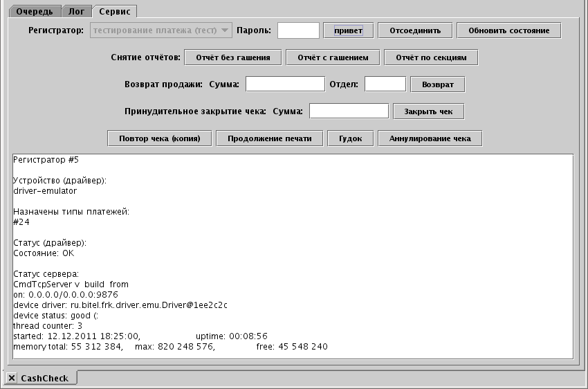This screenshot has height=389, width=588.
Task: Click the Отдел input field
Action: pos(385,84)
